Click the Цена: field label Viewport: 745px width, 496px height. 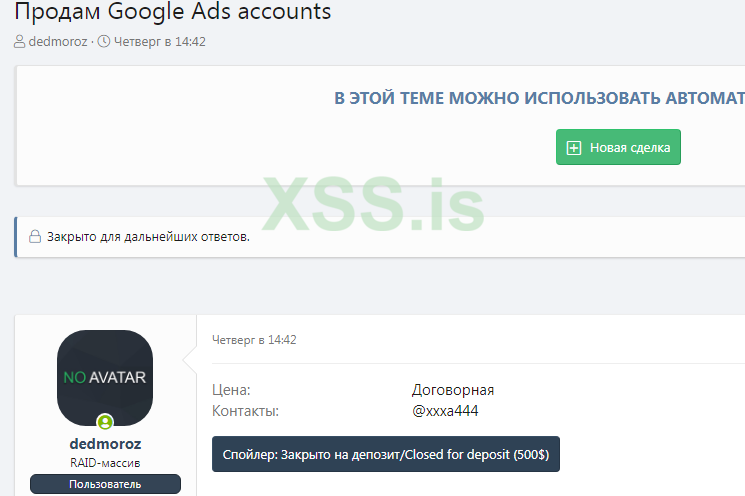pos(231,390)
